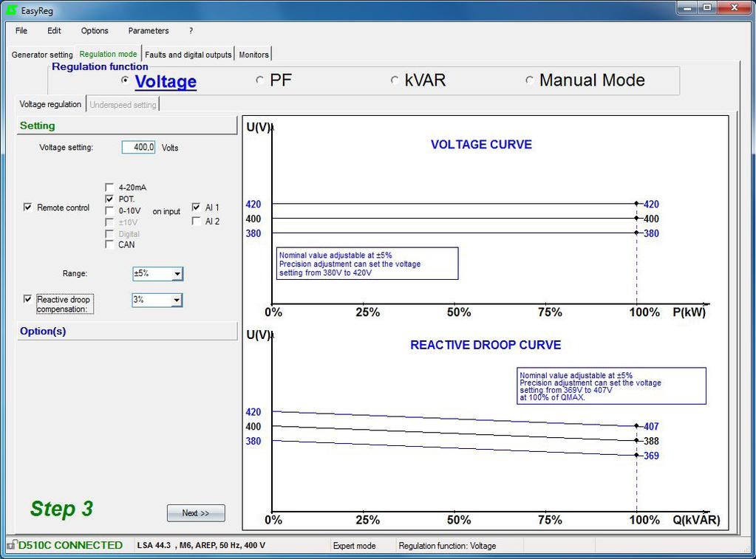The width and height of the screenshot is (756, 559).
Task: Click the 407 endpoint label on droop curve
Action: tap(651, 427)
